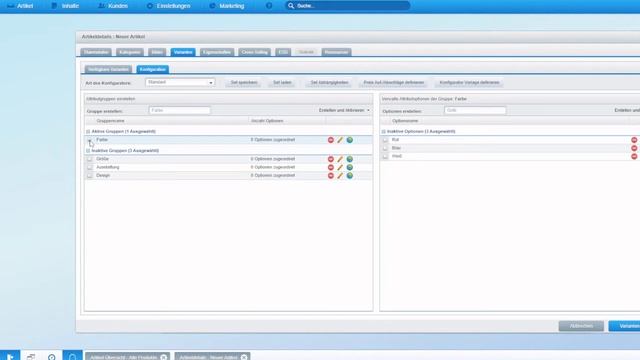Open the Inhalte menu
Screen dimensions: 640x360
point(65,6)
